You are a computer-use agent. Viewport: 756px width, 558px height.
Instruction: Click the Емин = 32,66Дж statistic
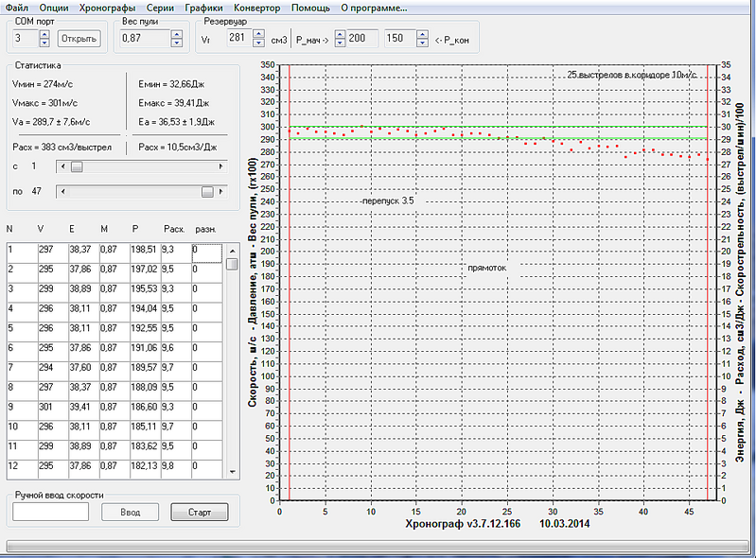point(171,84)
